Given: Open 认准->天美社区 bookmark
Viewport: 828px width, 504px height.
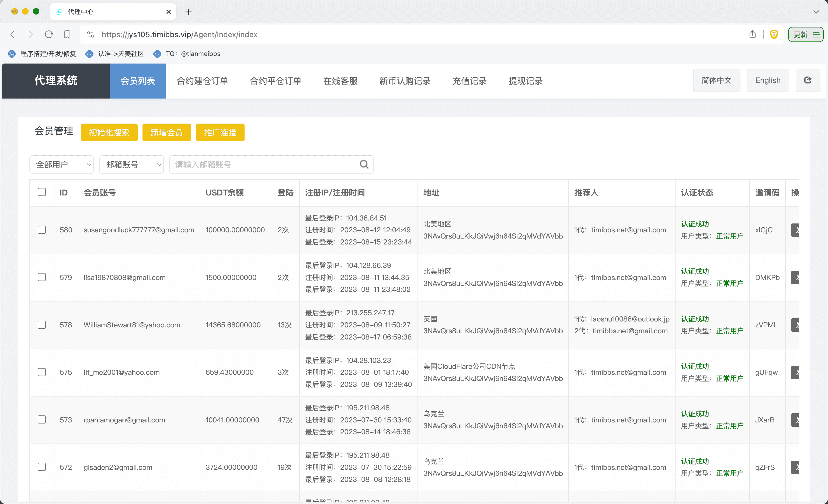Looking at the screenshot, I should [x=114, y=54].
